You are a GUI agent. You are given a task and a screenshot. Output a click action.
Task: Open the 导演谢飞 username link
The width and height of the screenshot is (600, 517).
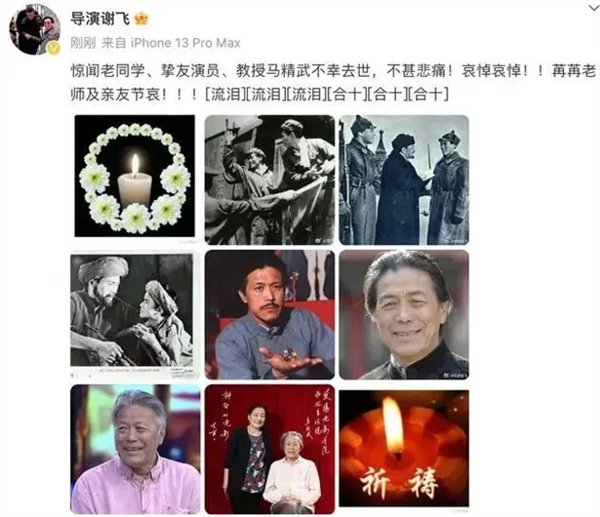[100, 18]
